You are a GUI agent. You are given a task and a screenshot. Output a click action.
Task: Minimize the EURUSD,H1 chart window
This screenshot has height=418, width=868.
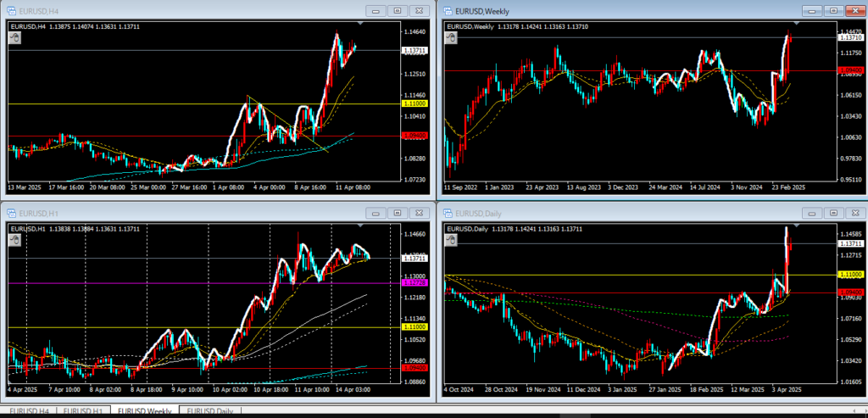[x=376, y=212]
